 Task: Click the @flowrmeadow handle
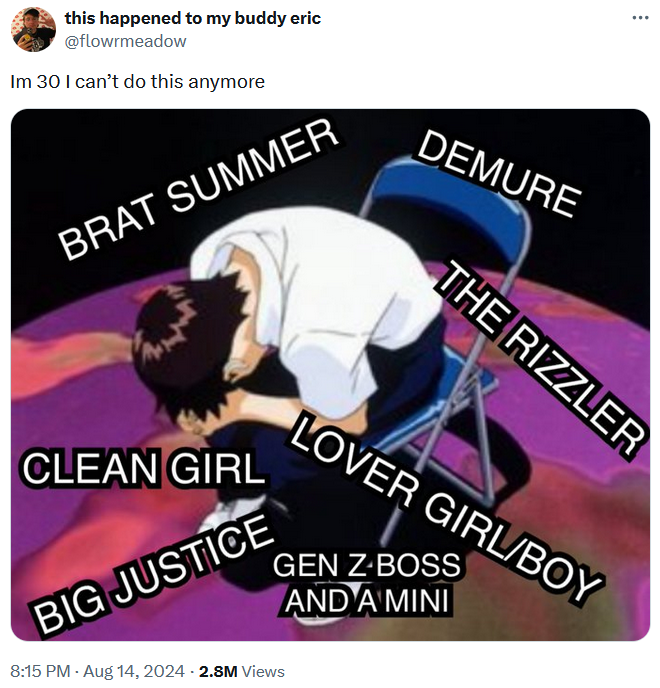(125, 41)
